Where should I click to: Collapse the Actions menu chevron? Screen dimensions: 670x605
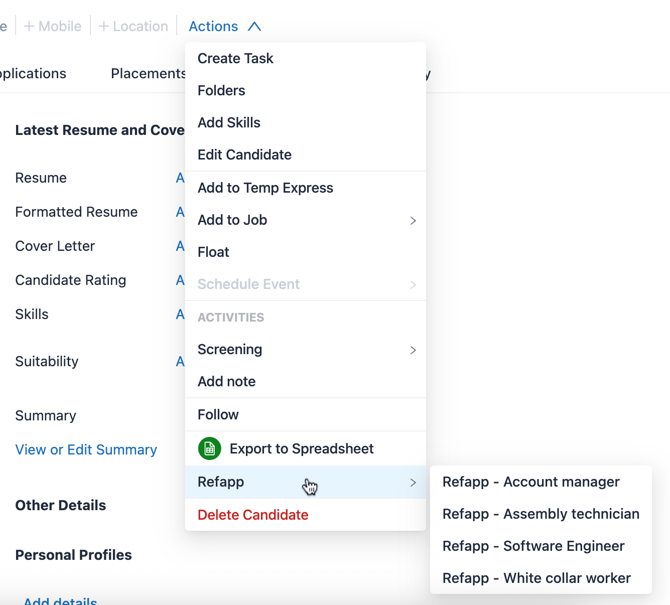pyautogui.click(x=254, y=26)
